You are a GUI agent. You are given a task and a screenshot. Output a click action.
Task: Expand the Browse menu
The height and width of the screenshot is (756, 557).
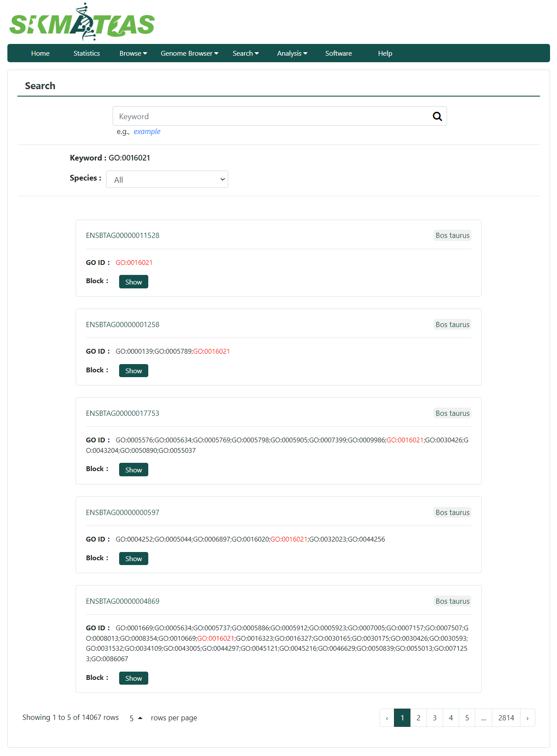pyautogui.click(x=133, y=53)
